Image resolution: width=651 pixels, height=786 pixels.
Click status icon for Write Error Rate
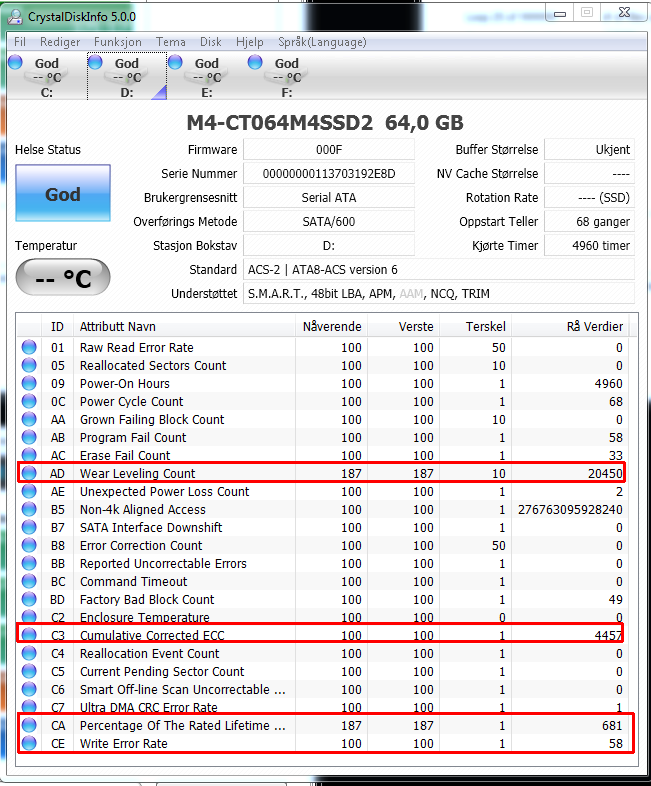pyautogui.click(x=29, y=743)
